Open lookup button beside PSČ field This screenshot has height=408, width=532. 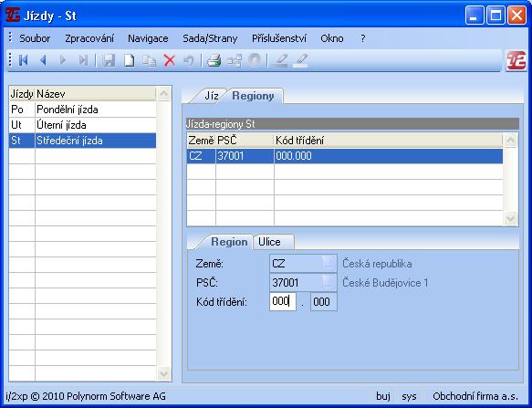pos(329,282)
